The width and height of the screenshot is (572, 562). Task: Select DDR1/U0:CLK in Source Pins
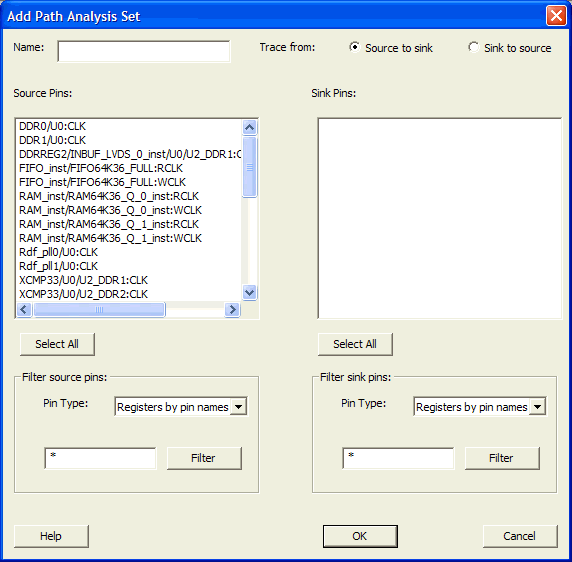[x=53, y=140]
